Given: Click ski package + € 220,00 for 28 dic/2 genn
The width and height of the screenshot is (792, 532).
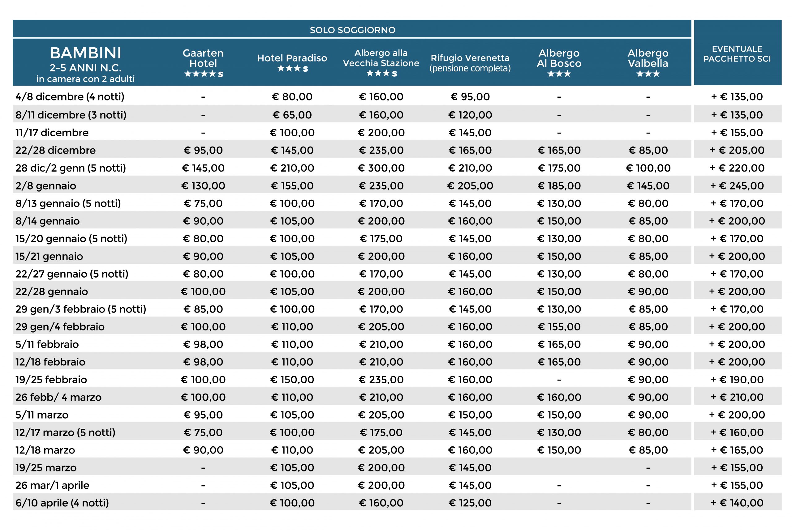Looking at the screenshot, I should coord(737,168).
